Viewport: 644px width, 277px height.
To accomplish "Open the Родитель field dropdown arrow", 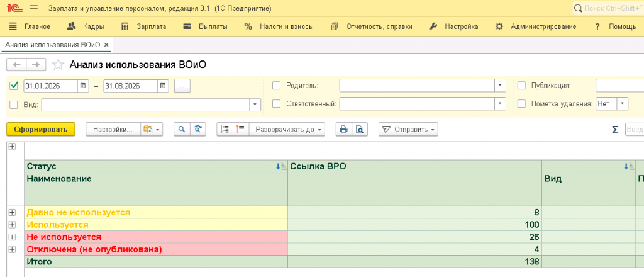I will pos(500,86).
